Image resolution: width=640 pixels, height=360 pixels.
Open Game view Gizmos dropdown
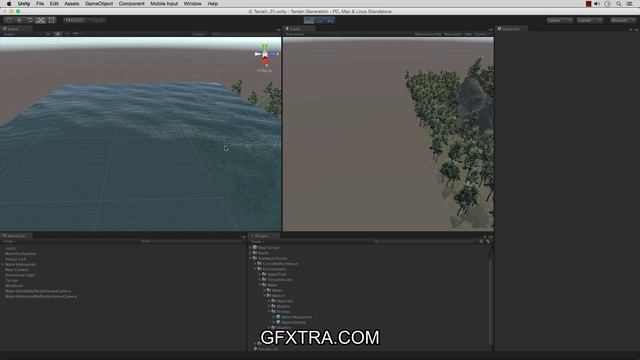click(x=482, y=34)
